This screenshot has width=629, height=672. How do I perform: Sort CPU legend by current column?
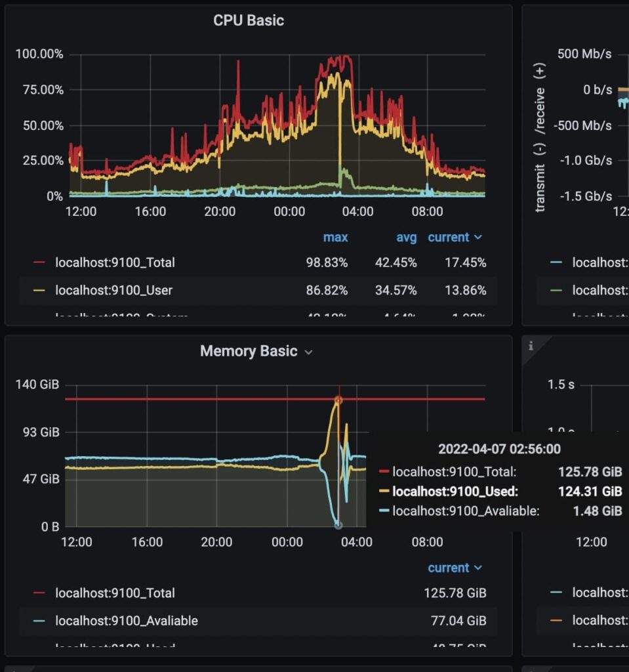(449, 238)
